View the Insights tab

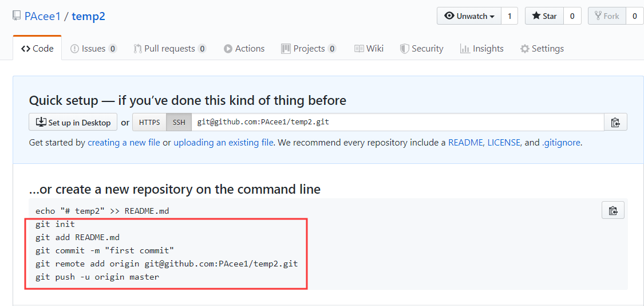482,49
